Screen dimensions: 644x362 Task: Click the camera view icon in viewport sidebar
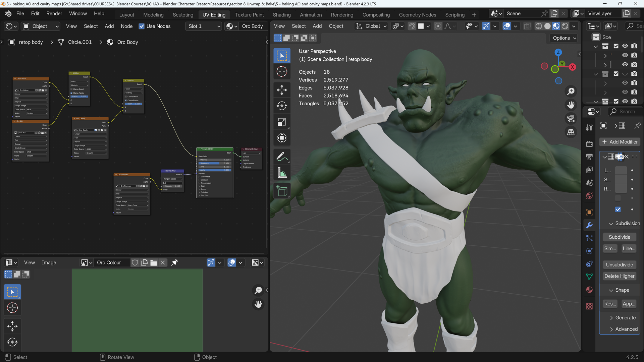[571, 118]
